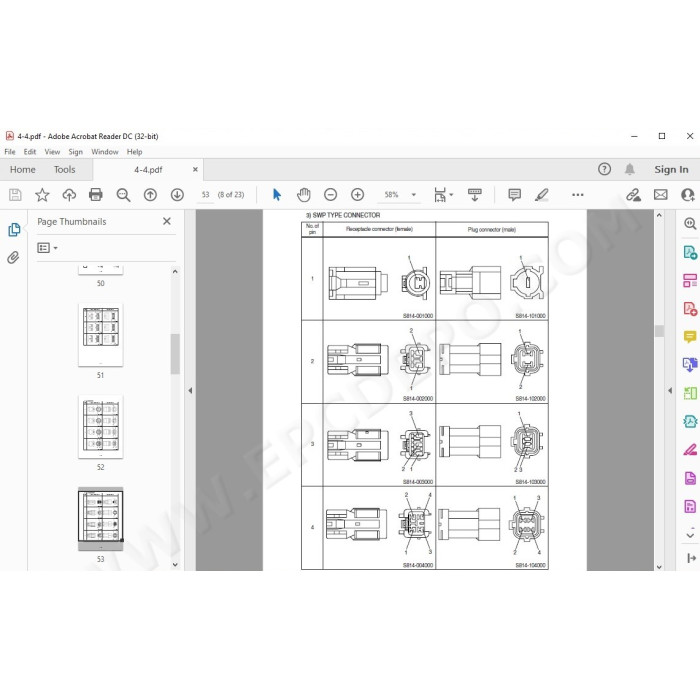The height and width of the screenshot is (700, 700).
Task: Open the Help menu
Action: tap(134, 152)
